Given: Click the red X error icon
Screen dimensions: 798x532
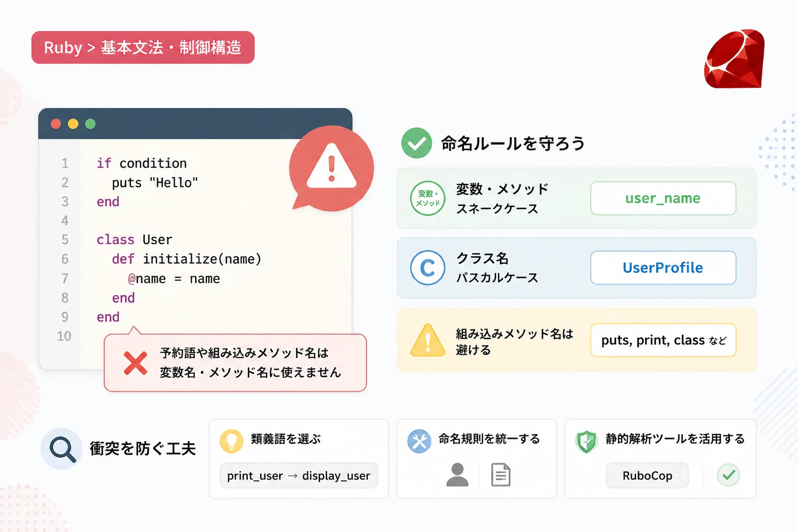Looking at the screenshot, I should [136, 363].
